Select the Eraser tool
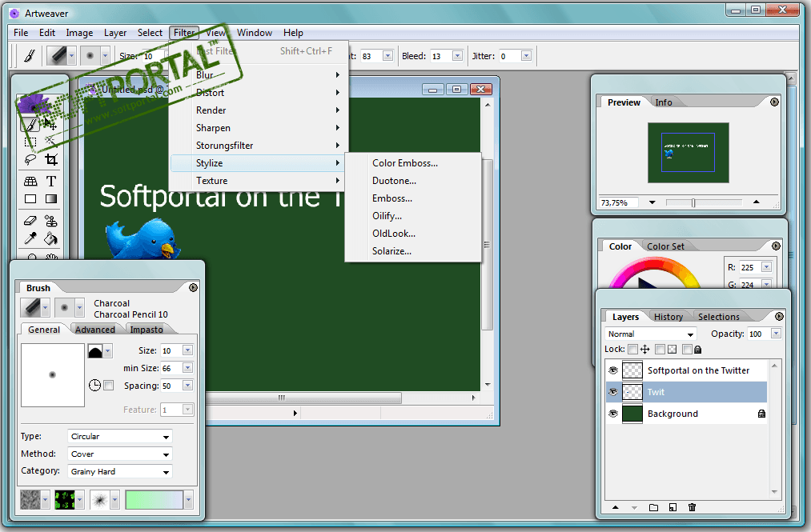Screen dimensions: 811x532 30,221
